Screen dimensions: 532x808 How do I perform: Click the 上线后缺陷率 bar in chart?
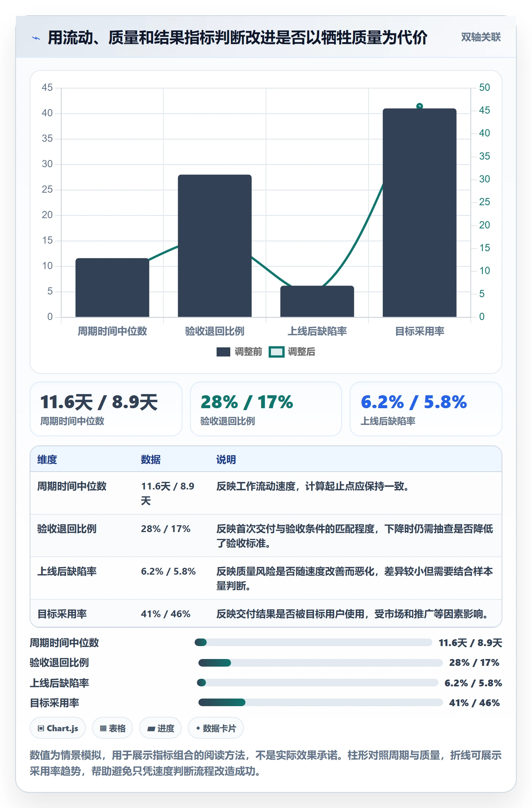[x=317, y=301]
